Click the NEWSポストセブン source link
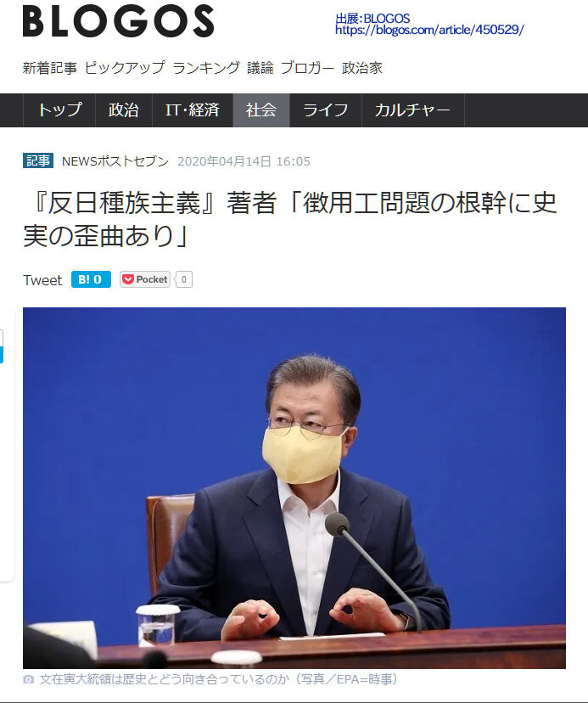This screenshot has width=588, height=703. click(x=115, y=161)
